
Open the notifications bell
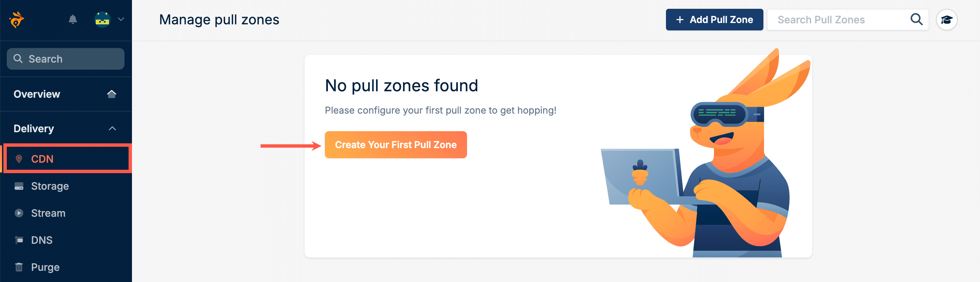pos(73,19)
